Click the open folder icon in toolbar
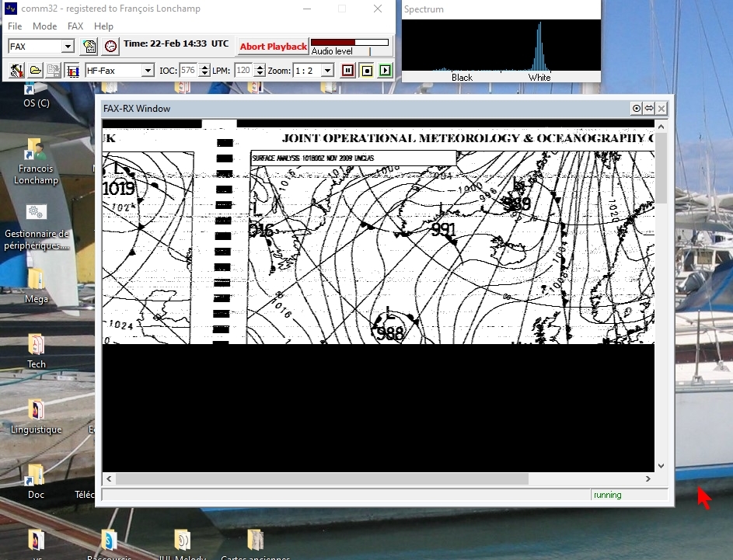 (x=35, y=71)
